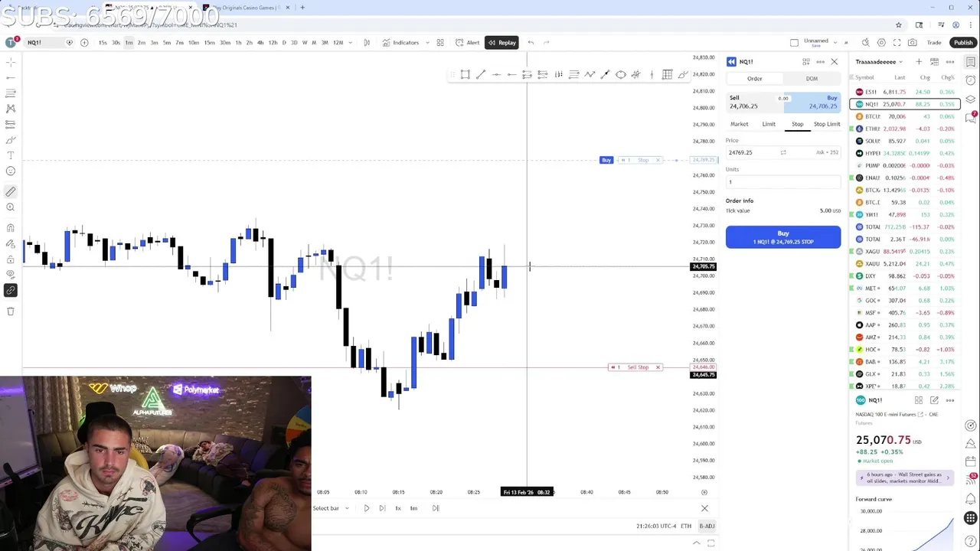Image resolution: width=980 pixels, height=551 pixels.
Task: Create an Alert from the top toolbar
Action: pyautogui.click(x=467, y=43)
